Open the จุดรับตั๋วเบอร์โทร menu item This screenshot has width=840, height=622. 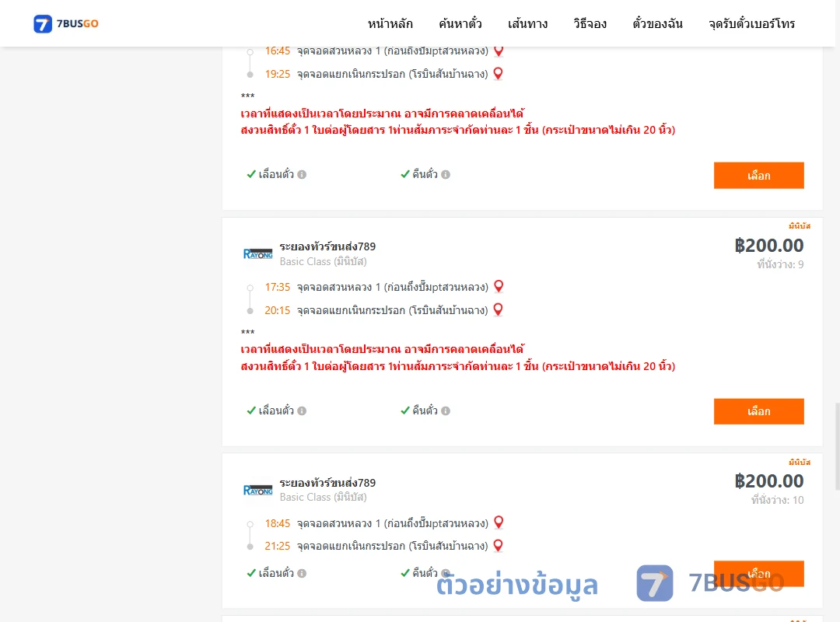coord(751,23)
